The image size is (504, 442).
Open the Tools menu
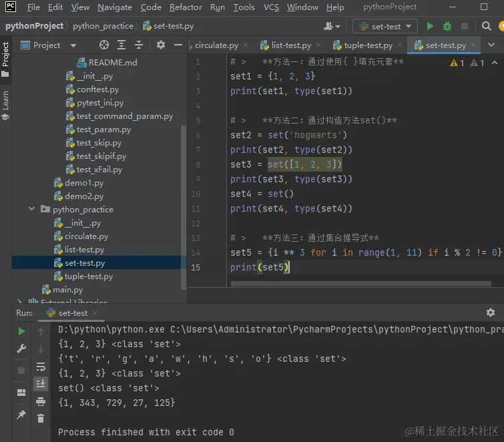(x=244, y=7)
